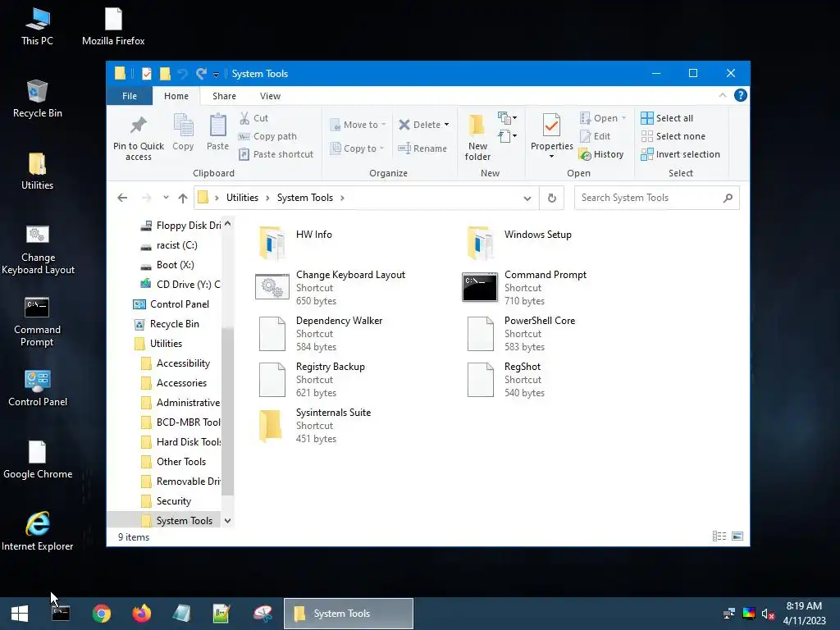Open Recent locations dropdown arrow

click(x=166, y=198)
